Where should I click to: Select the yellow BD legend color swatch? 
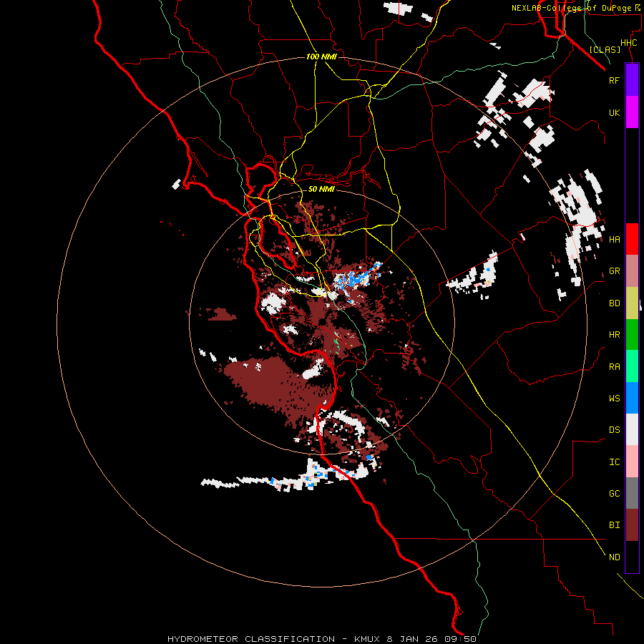[x=632, y=303]
